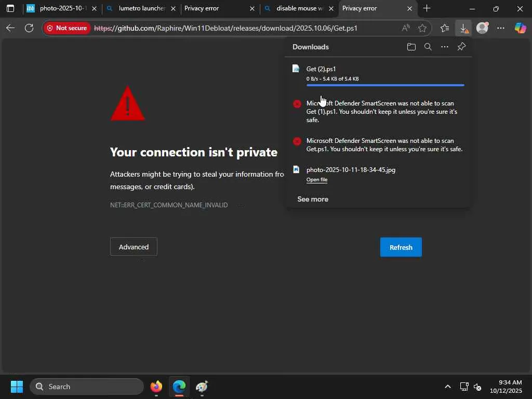
Task: Show hidden system tray icons chevron
Action: point(448,387)
